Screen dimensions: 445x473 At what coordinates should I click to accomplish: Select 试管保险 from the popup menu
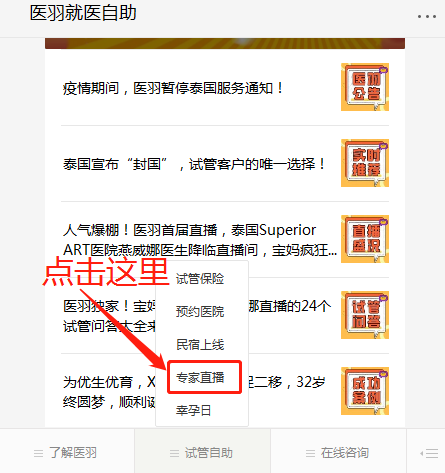(x=200, y=279)
